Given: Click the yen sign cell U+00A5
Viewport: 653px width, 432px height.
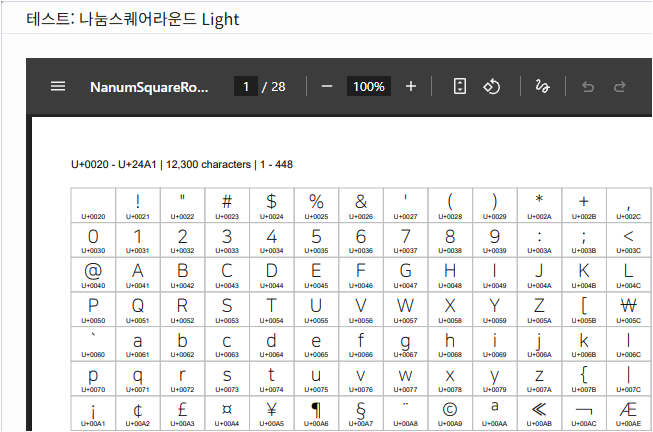Looking at the screenshot, I should pyautogui.click(x=272, y=413).
